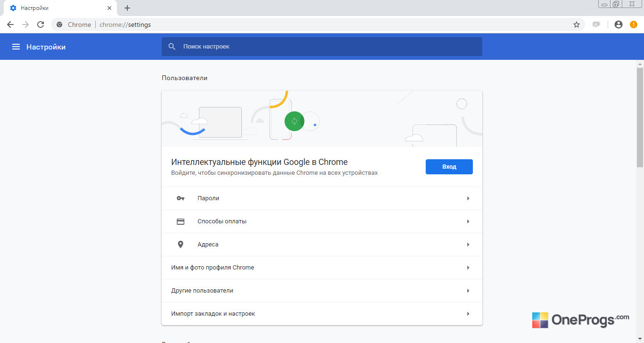Close the Chrome window
Viewport: 644px width, 343px height.
(632, 4)
